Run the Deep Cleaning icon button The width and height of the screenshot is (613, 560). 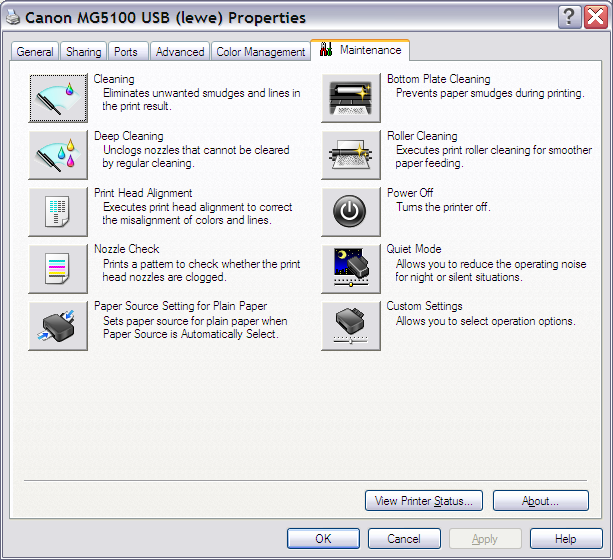coord(58,155)
